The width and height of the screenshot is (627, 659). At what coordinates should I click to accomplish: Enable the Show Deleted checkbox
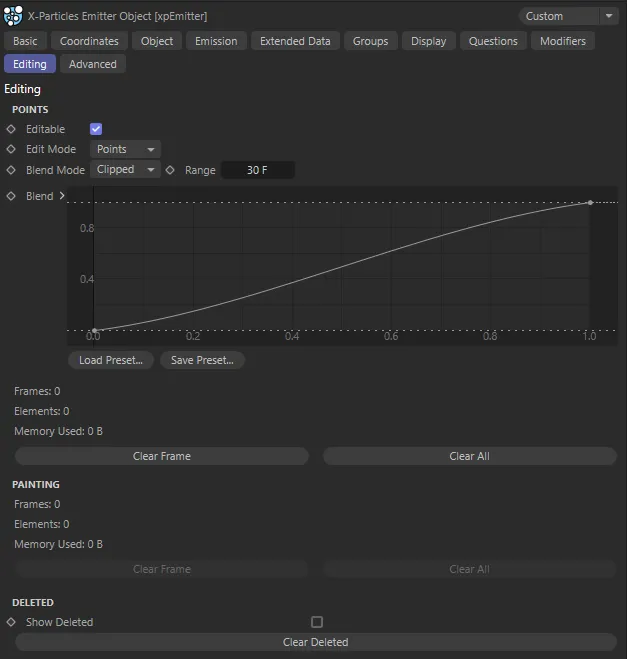point(317,622)
